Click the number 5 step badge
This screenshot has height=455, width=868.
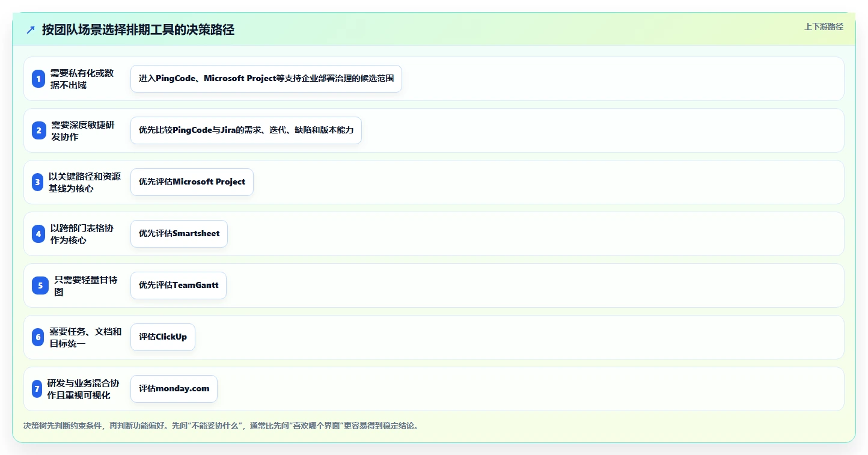(40, 286)
